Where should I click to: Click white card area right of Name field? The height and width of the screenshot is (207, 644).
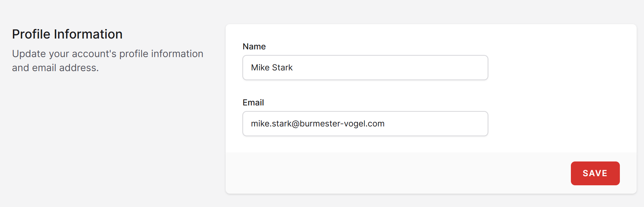click(x=560, y=68)
